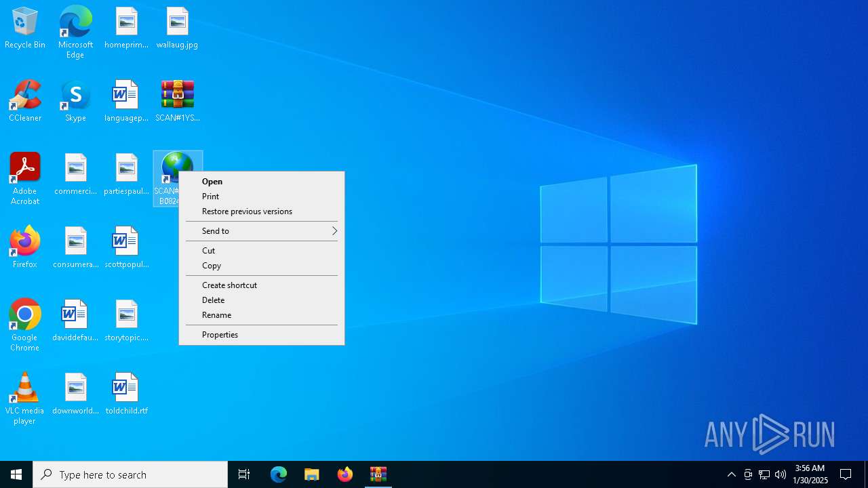
Task: Launch Firefox from the taskbar
Action: [345, 474]
